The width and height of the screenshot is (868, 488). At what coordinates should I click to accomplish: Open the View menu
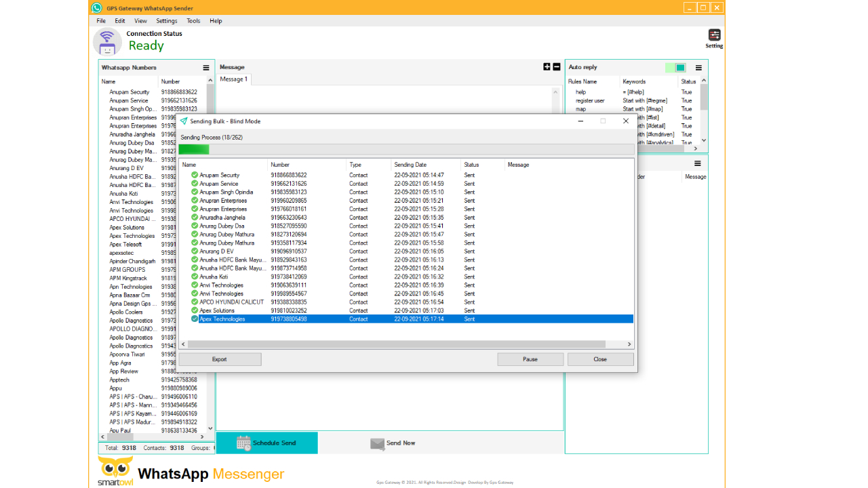(x=140, y=21)
